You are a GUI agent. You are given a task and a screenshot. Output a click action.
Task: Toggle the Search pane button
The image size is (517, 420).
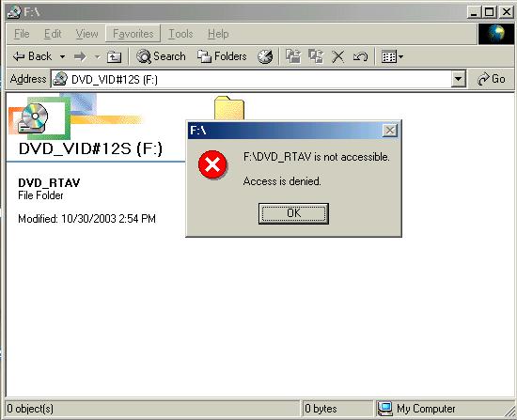point(162,56)
